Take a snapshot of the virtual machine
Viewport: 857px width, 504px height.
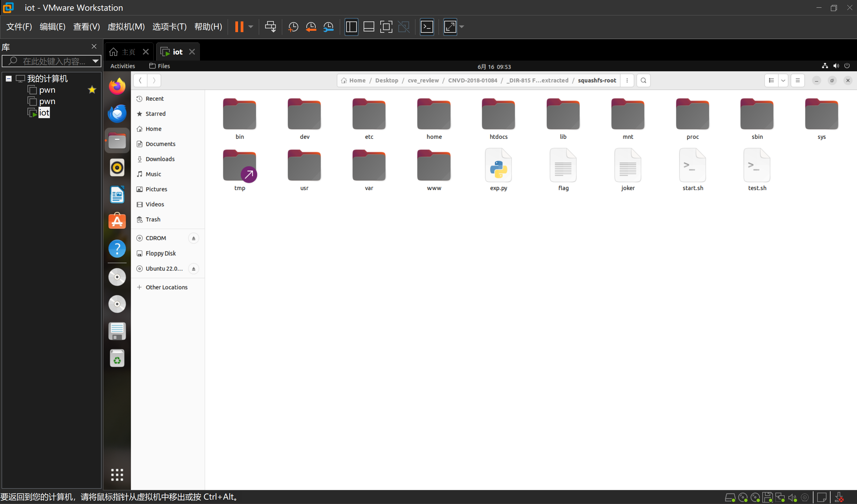tap(293, 26)
